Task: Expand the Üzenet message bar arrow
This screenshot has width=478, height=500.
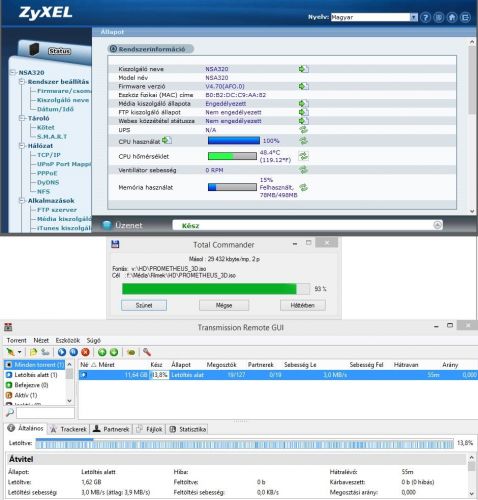Action: tap(438, 225)
